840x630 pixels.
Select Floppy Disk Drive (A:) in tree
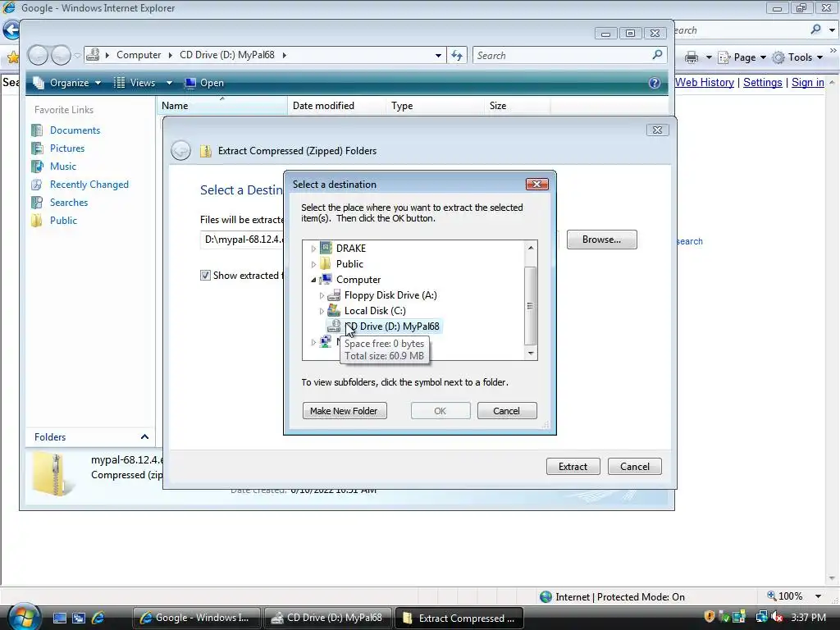pyautogui.click(x=390, y=295)
